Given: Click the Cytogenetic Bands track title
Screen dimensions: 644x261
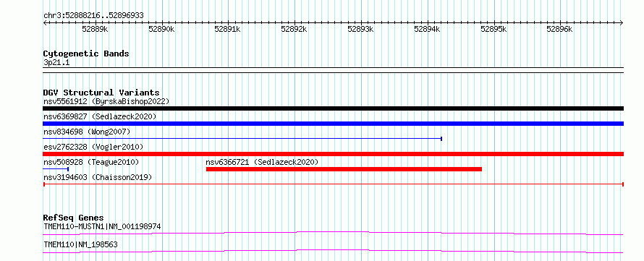Looking at the screenshot, I should point(86,54).
